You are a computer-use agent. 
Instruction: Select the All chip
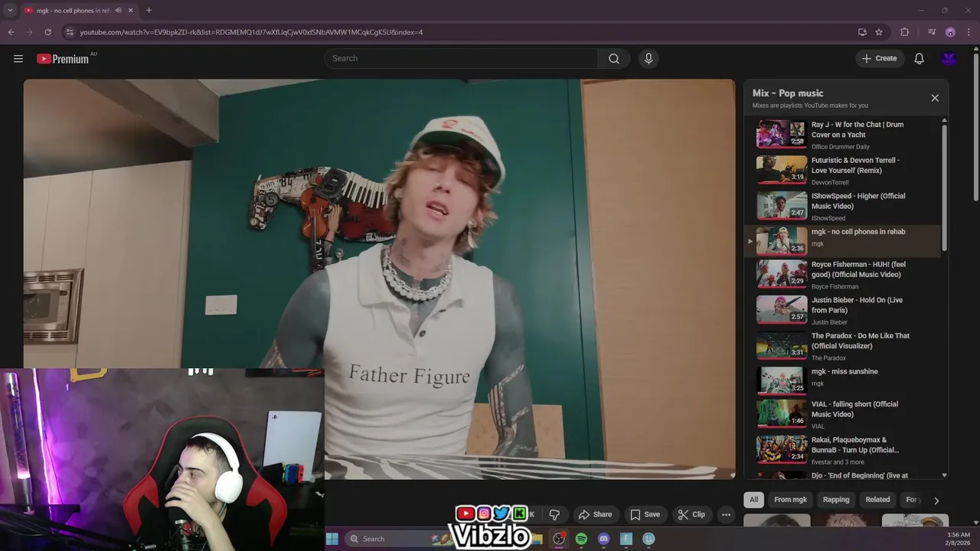click(753, 500)
